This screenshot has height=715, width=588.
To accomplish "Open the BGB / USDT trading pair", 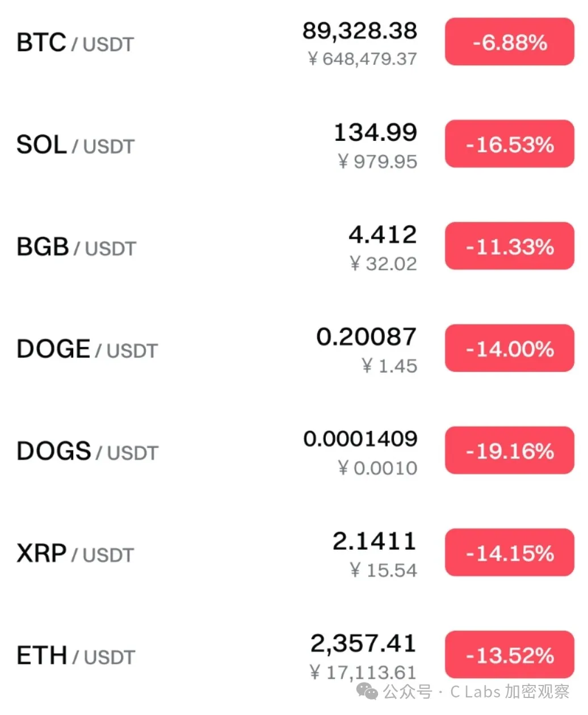I will pos(76,247).
